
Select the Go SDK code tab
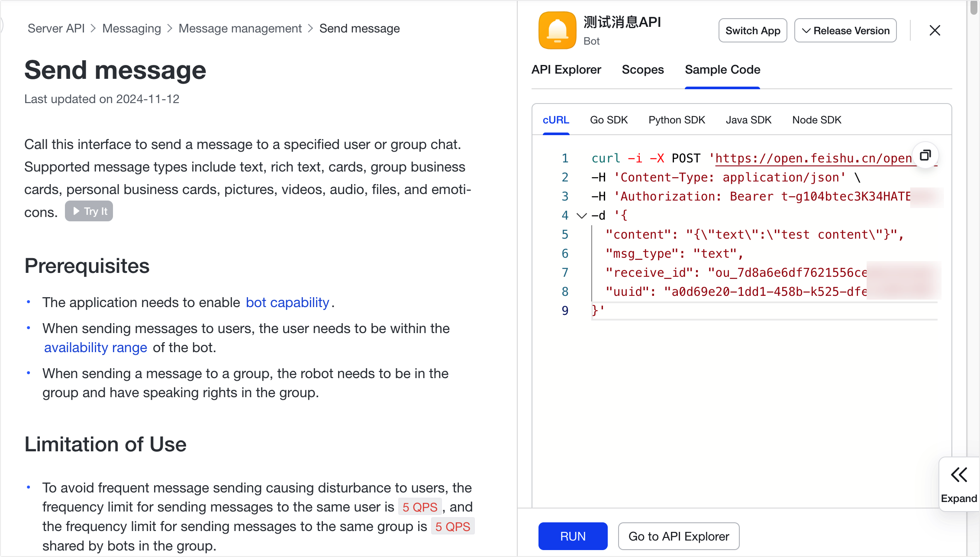point(608,120)
